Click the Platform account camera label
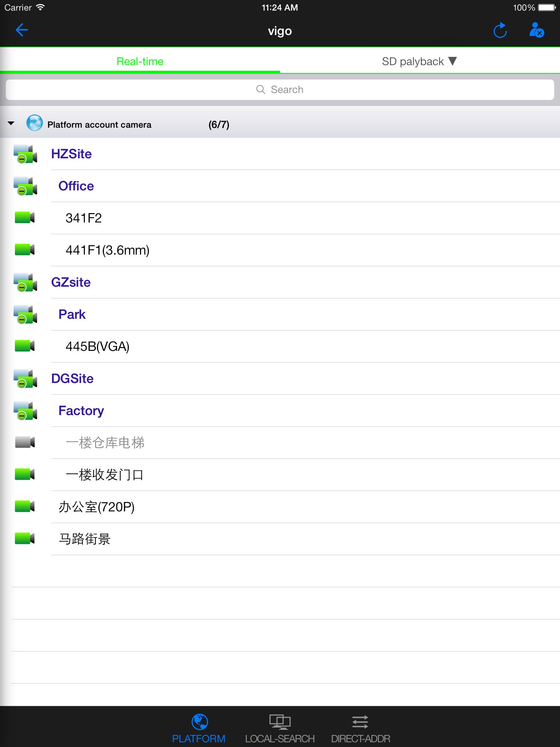The image size is (560, 747). pos(99,125)
